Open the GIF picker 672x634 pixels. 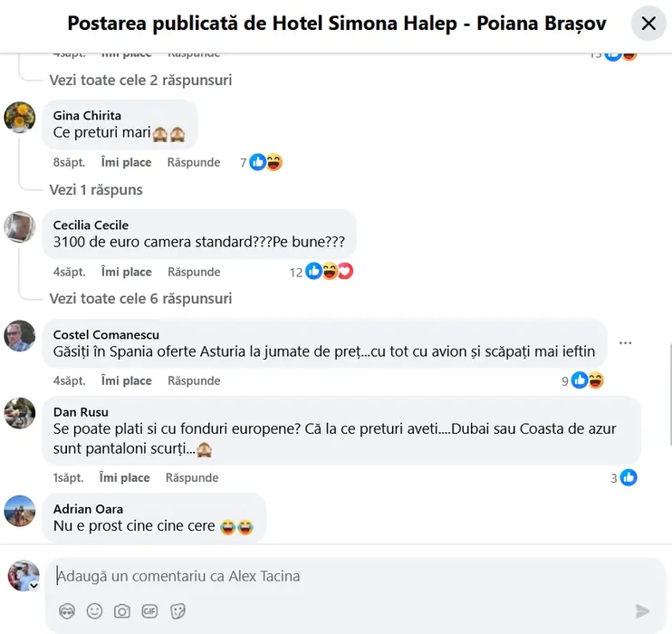pos(150,611)
